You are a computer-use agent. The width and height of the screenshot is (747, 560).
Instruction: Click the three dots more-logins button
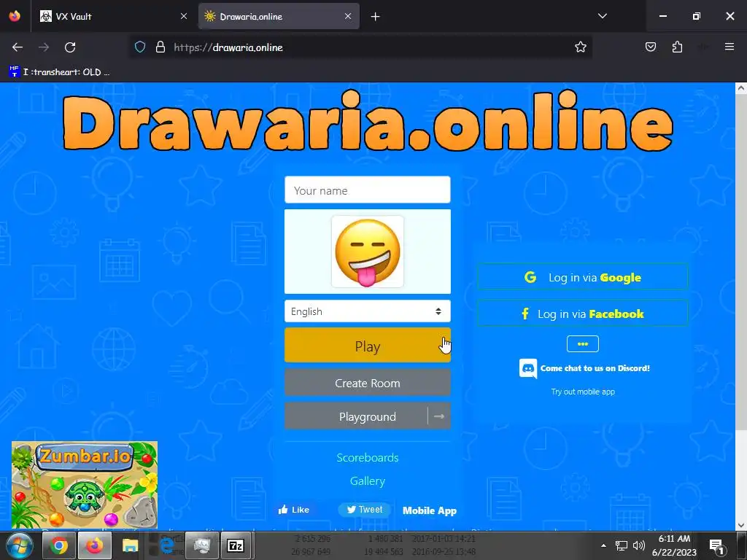pos(583,344)
